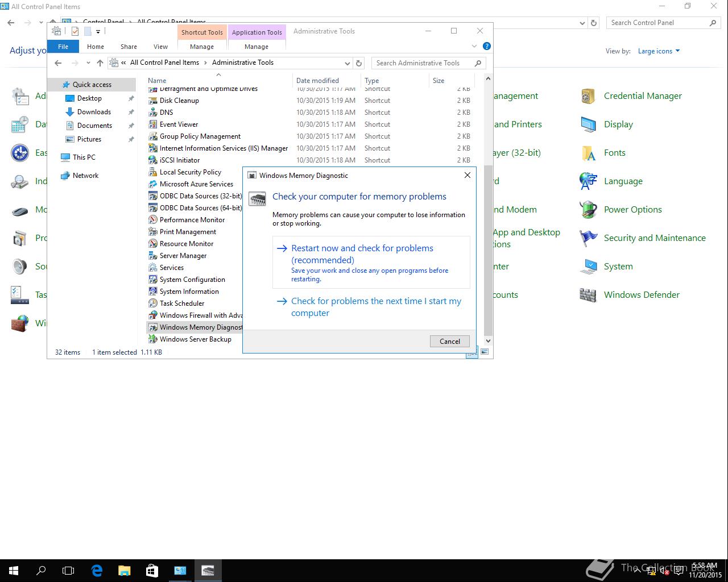
Task: Go back in Administrative Tools window
Action: click(58, 63)
